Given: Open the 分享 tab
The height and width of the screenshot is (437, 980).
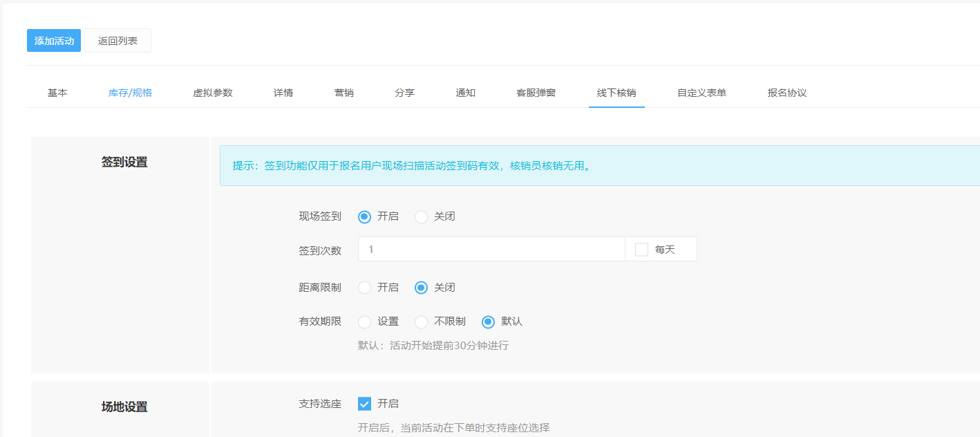Looking at the screenshot, I should [405, 93].
